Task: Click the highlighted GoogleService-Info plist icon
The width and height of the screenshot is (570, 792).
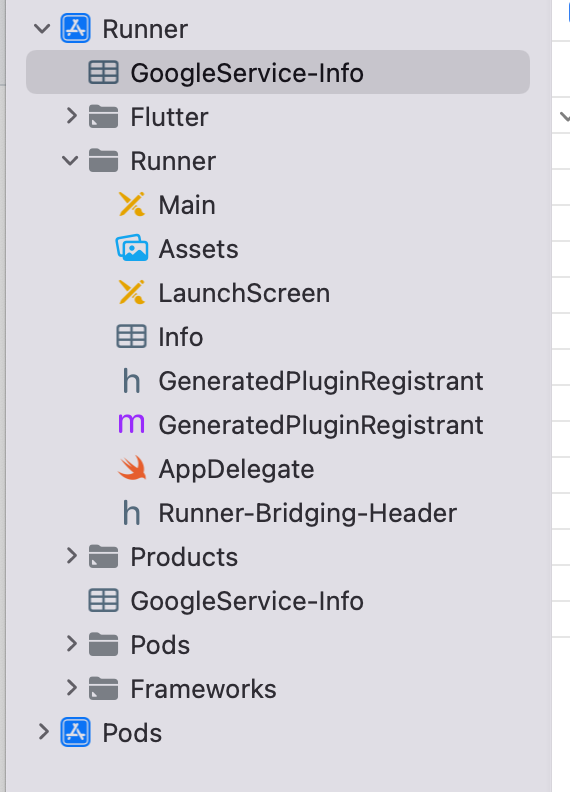Action: coord(104,72)
